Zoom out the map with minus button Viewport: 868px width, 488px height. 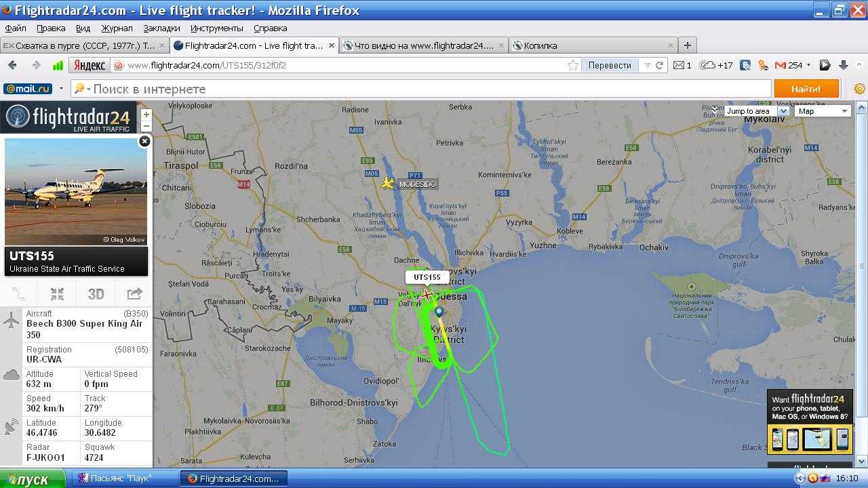point(146,126)
